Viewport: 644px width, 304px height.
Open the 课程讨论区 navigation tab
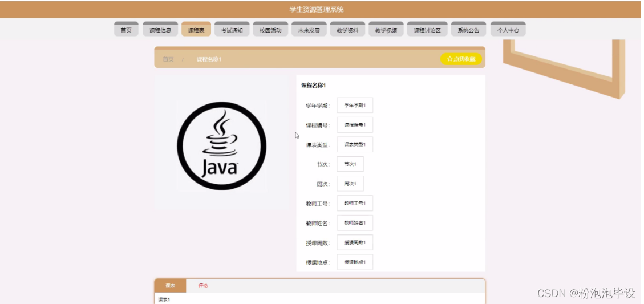coord(427,29)
